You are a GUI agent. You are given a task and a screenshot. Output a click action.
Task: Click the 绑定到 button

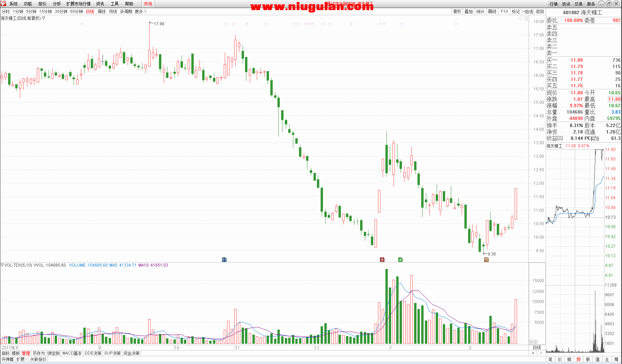[x=54, y=353]
